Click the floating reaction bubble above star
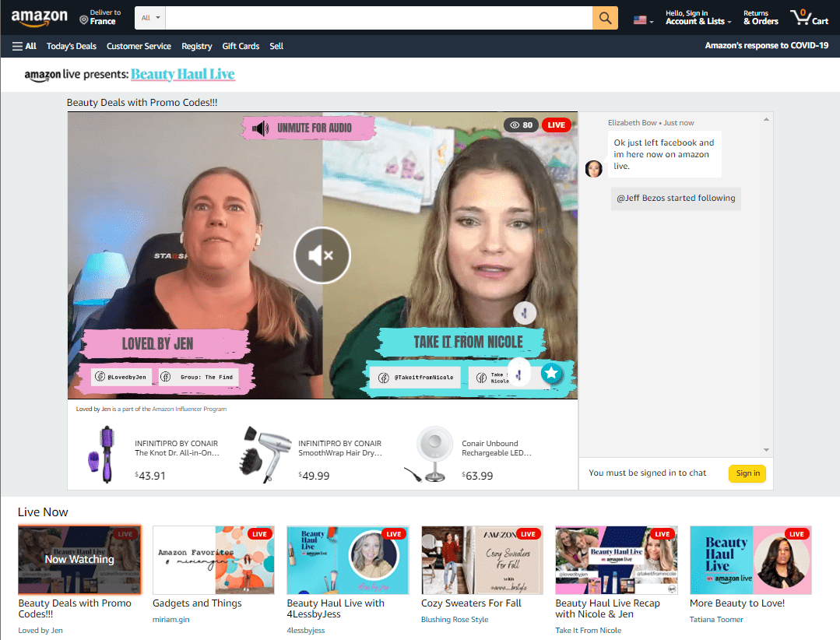 [525, 313]
